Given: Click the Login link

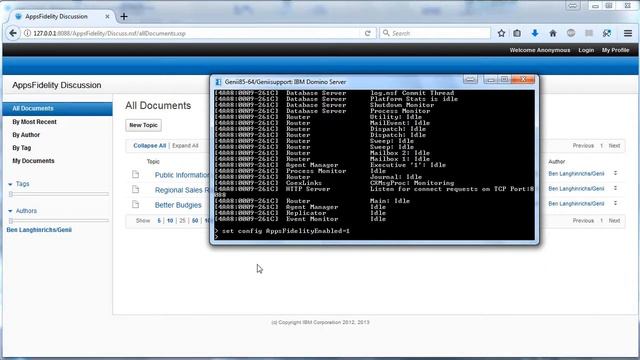Looking at the screenshot, I should [x=586, y=50].
